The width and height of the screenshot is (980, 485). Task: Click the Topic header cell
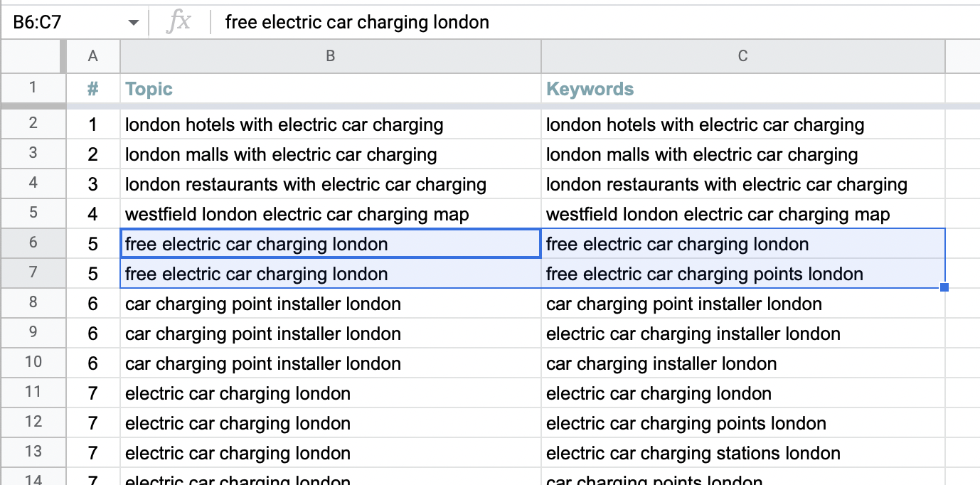pos(331,88)
